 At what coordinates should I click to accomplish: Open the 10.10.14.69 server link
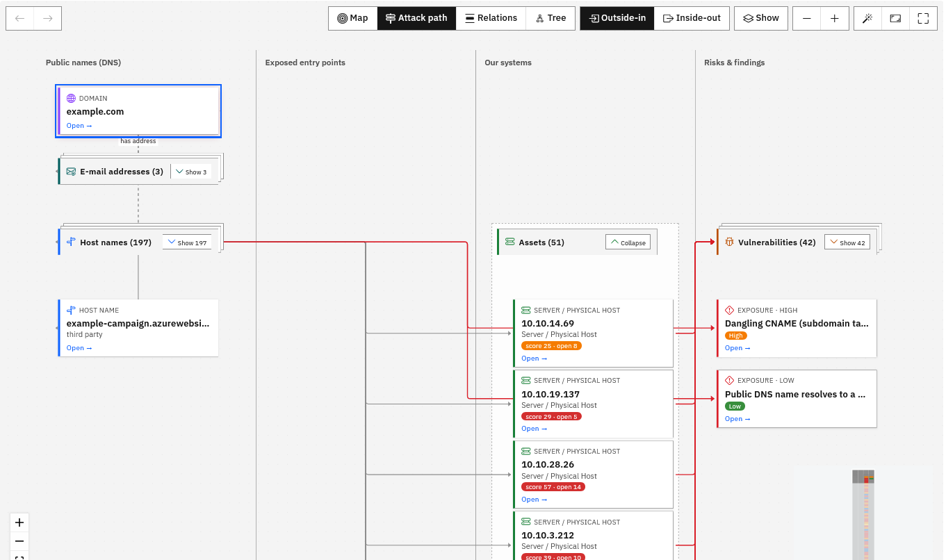535,359
